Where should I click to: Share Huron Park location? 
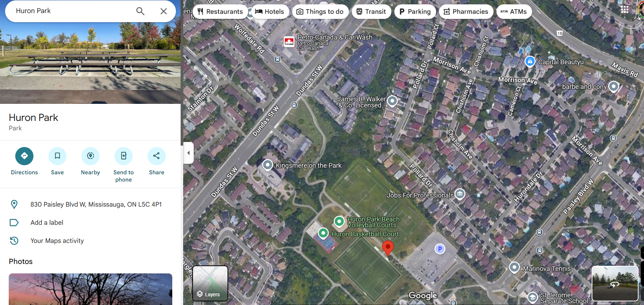tap(157, 156)
